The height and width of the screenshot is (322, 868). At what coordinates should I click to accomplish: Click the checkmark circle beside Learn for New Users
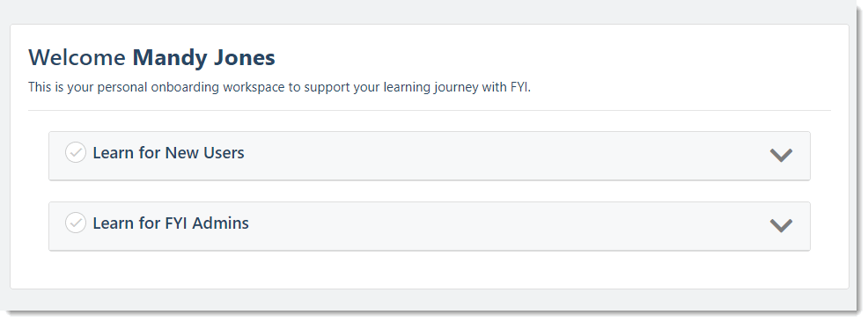(x=76, y=152)
